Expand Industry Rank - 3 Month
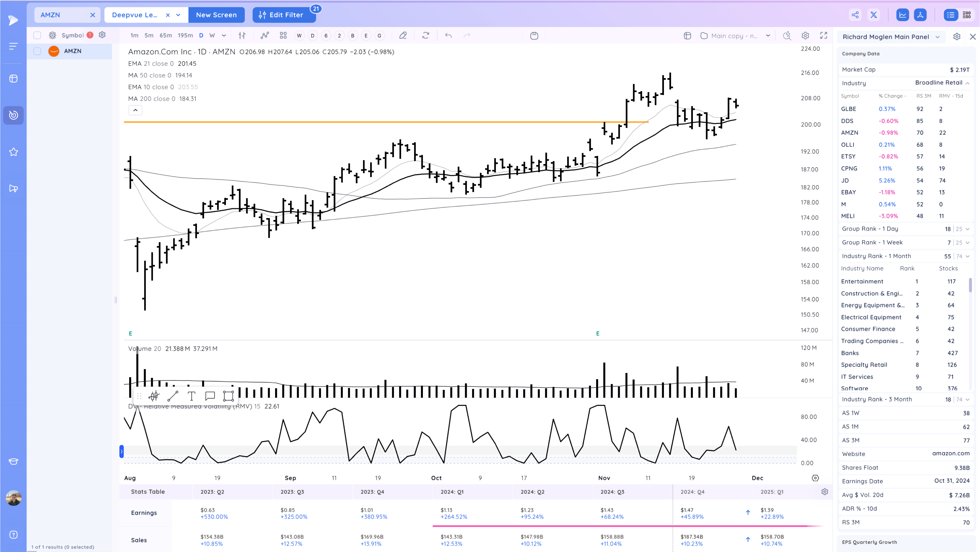The width and height of the screenshot is (980, 552). pyautogui.click(x=968, y=399)
